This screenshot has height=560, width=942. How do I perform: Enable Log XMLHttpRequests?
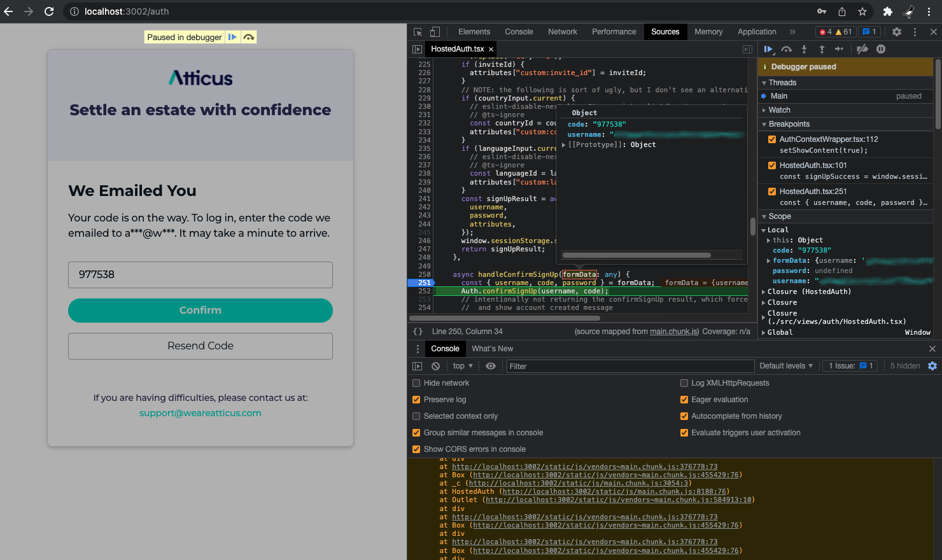click(684, 383)
